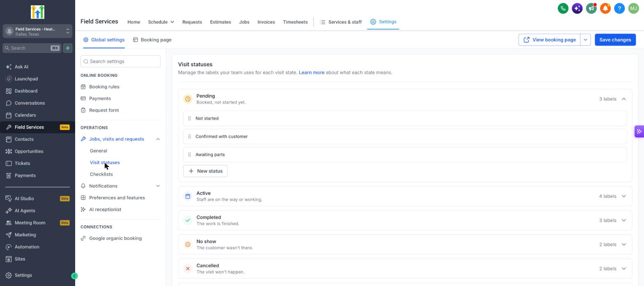
Task: Click the green lightning quick-action icon
Action: pos(68,48)
